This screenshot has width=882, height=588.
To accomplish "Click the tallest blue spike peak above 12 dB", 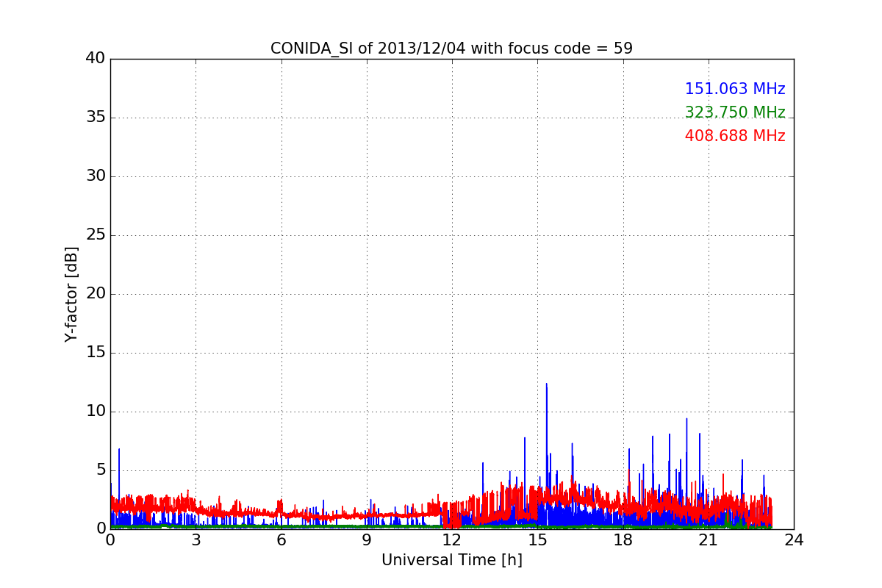I will pos(546,384).
